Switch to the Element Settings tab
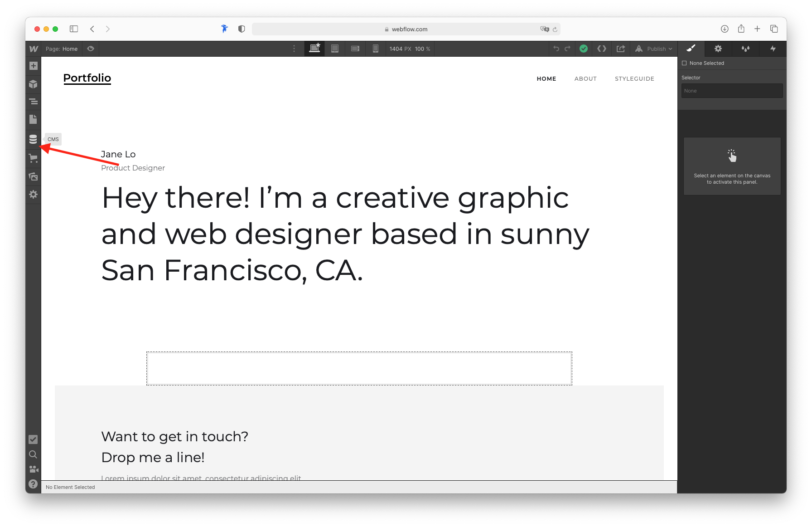812x527 pixels. [x=718, y=49]
